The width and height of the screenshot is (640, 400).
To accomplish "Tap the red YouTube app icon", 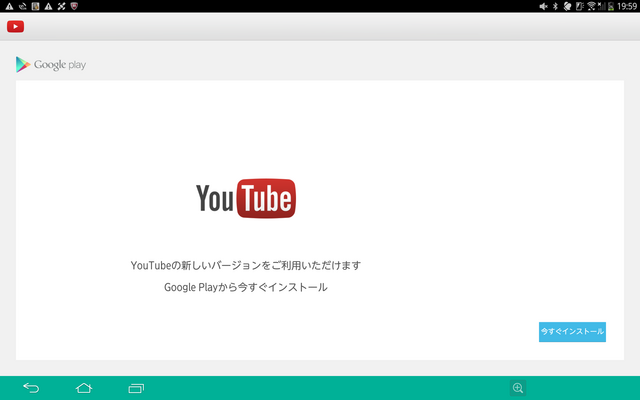I will tap(16, 27).
